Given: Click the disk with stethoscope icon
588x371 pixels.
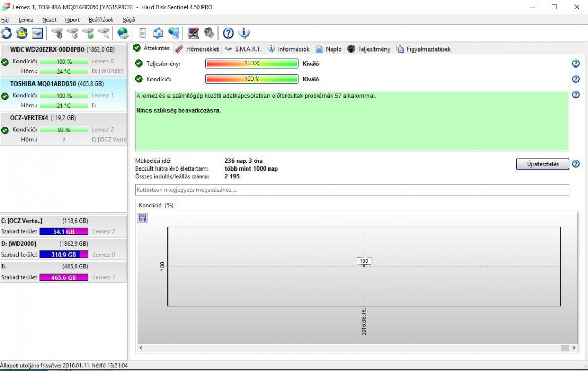Looking at the screenshot, I should (57, 33).
